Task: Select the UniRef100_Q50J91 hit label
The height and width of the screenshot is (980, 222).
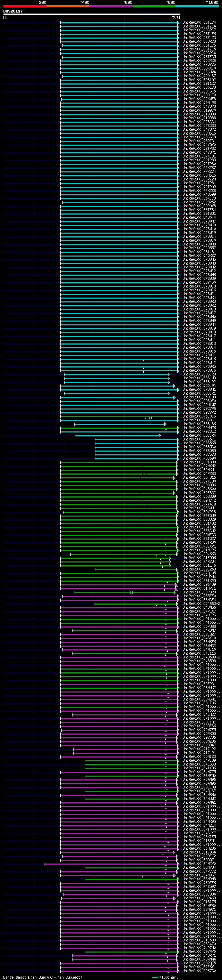Action: click(x=199, y=386)
